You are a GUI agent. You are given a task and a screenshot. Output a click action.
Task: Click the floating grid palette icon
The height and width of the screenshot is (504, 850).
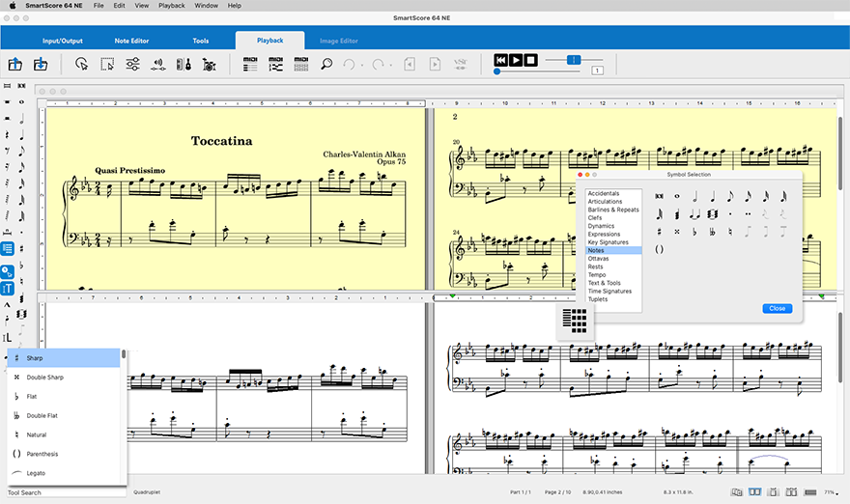(x=575, y=320)
